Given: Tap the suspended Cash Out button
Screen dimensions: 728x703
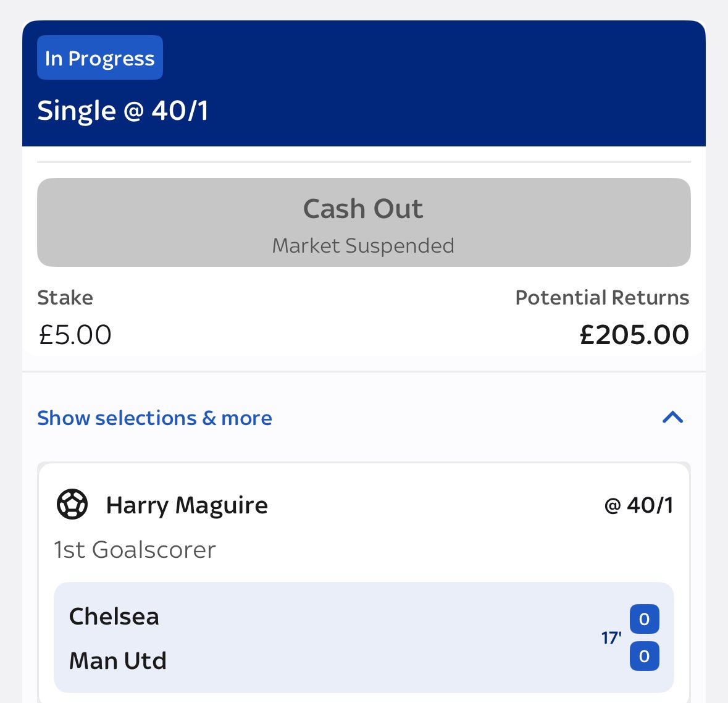Looking at the screenshot, I should 364,222.
